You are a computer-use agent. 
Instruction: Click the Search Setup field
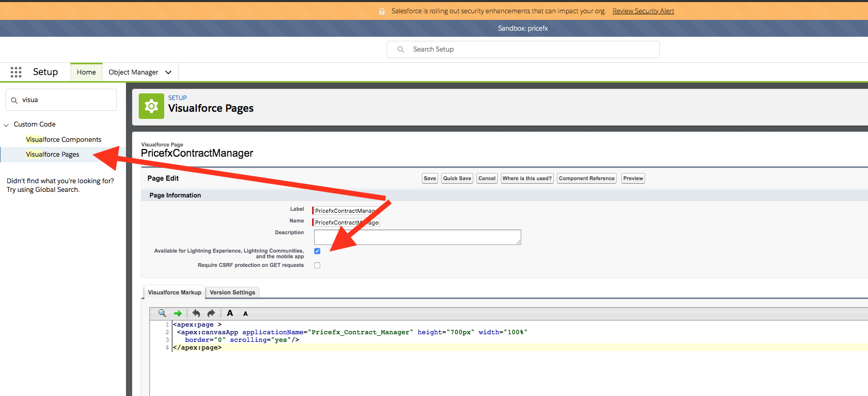point(523,49)
